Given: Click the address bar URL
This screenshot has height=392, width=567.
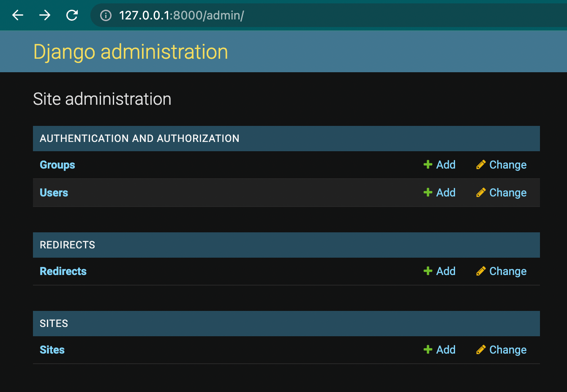Looking at the screenshot, I should [x=182, y=16].
